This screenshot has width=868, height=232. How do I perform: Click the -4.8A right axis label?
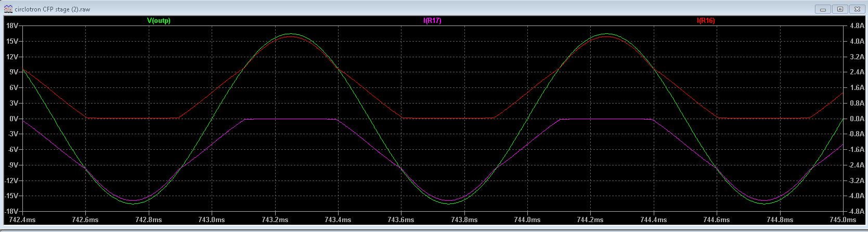[x=856, y=212]
